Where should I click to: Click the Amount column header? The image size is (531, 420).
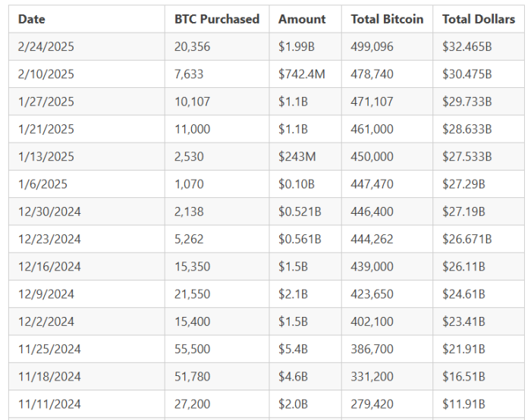302,19
